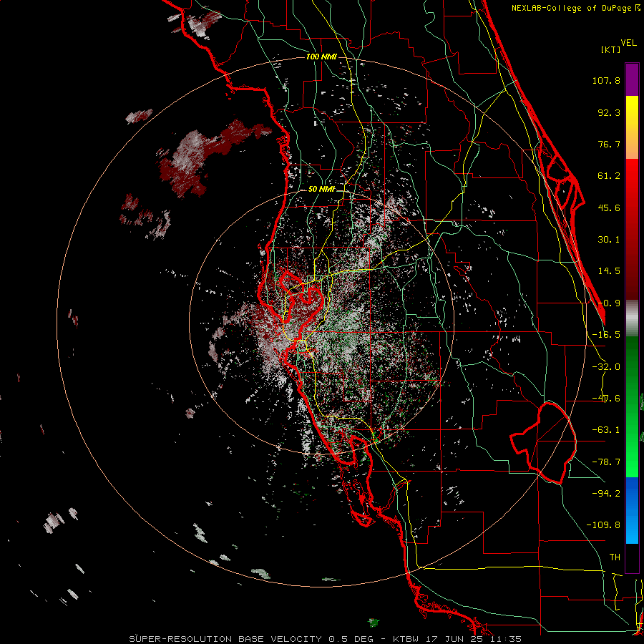The width and height of the screenshot is (644, 644).
Task: Click the purple top segment of color bar
Action: tap(632, 79)
